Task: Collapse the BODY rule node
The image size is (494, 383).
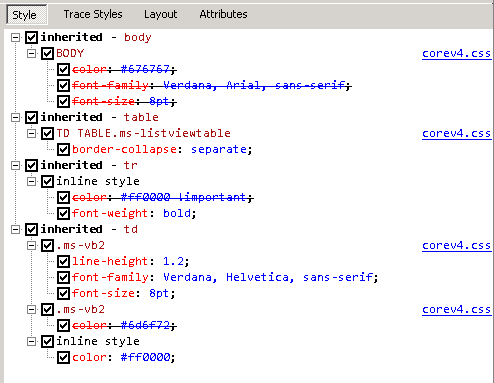Action: [x=31, y=53]
